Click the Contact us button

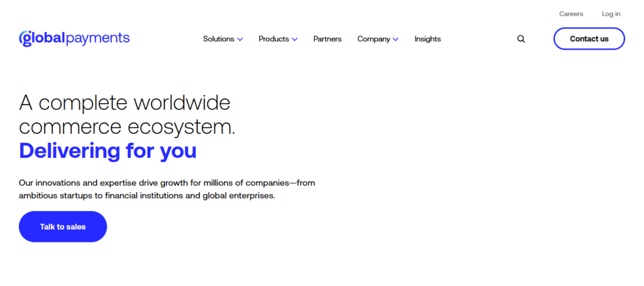589,39
